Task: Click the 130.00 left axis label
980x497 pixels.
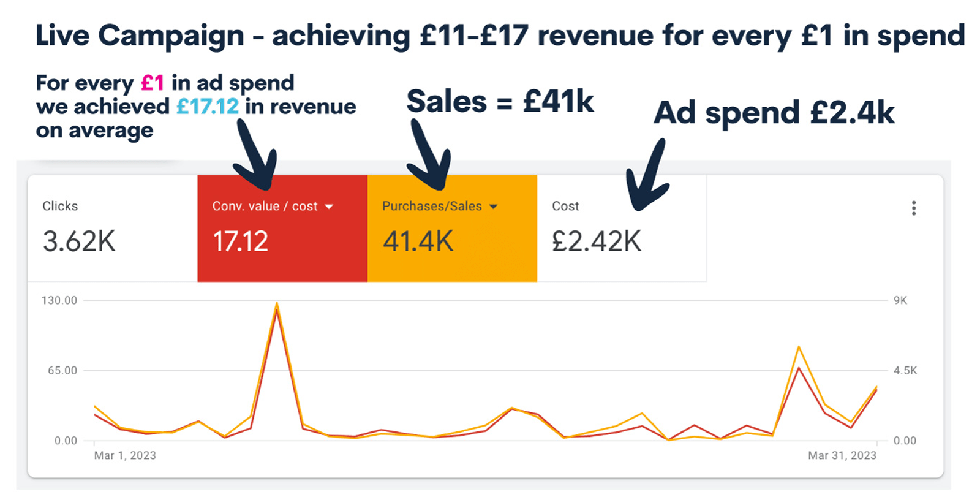Action: (59, 300)
